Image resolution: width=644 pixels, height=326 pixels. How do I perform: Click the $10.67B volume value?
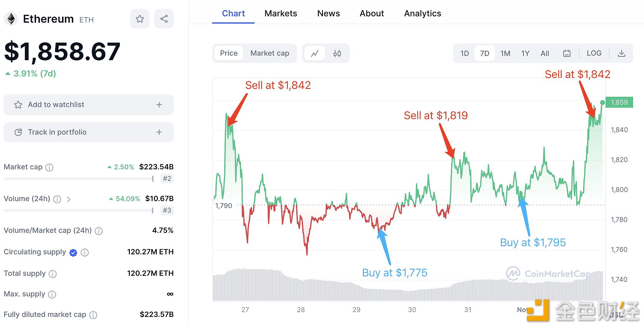tap(159, 198)
